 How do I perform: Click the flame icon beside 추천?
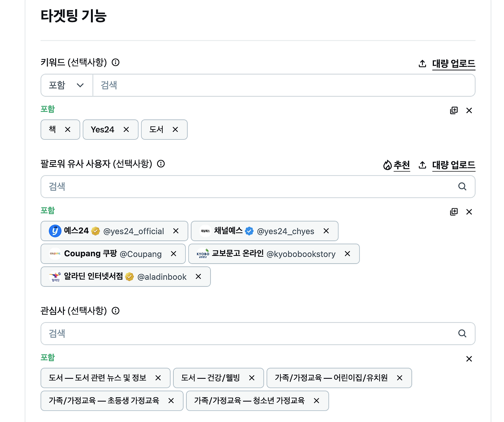click(x=387, y=165)
